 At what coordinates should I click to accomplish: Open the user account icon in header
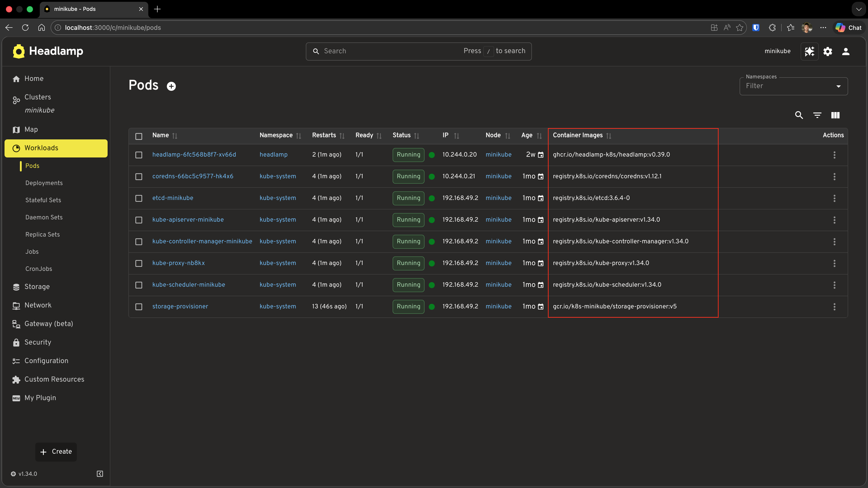846,51
